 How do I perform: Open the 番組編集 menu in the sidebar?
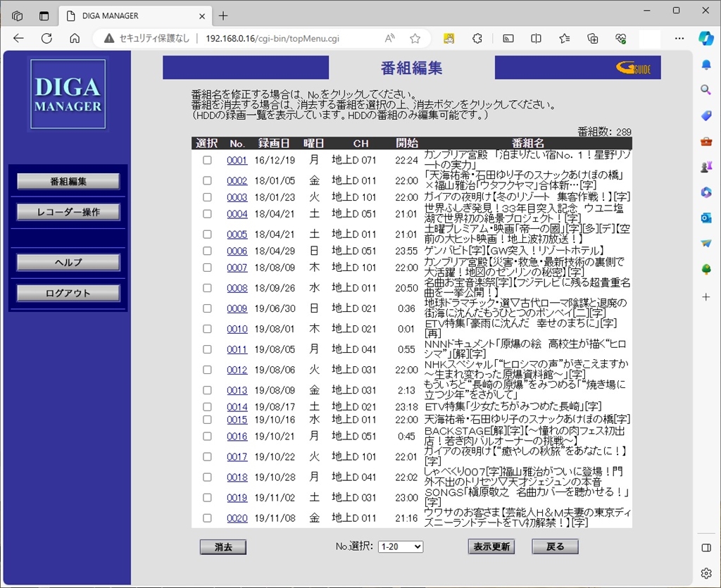pos(68,181)
